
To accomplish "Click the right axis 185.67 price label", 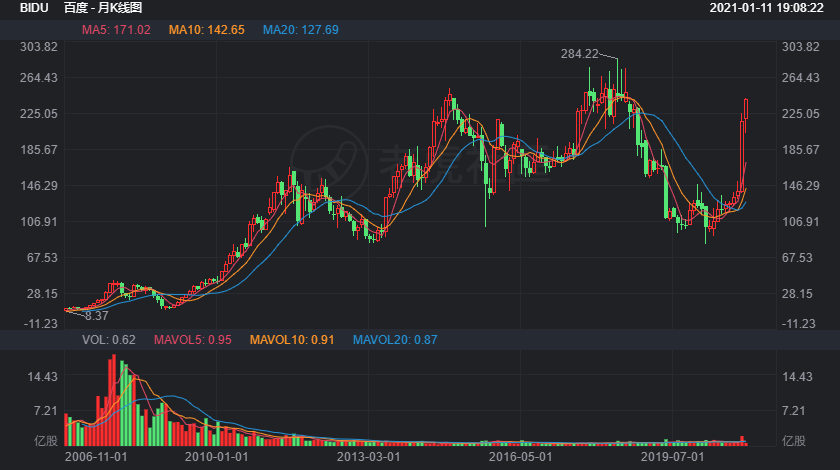I will tap(801, 150).
